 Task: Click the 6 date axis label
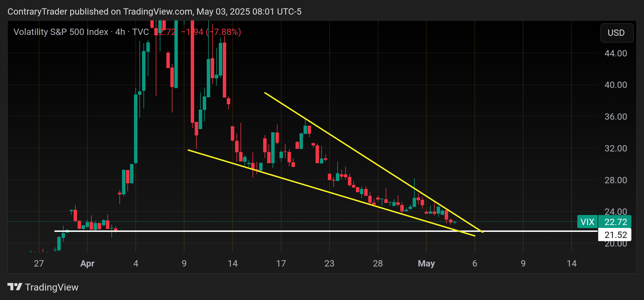(475, 263)
